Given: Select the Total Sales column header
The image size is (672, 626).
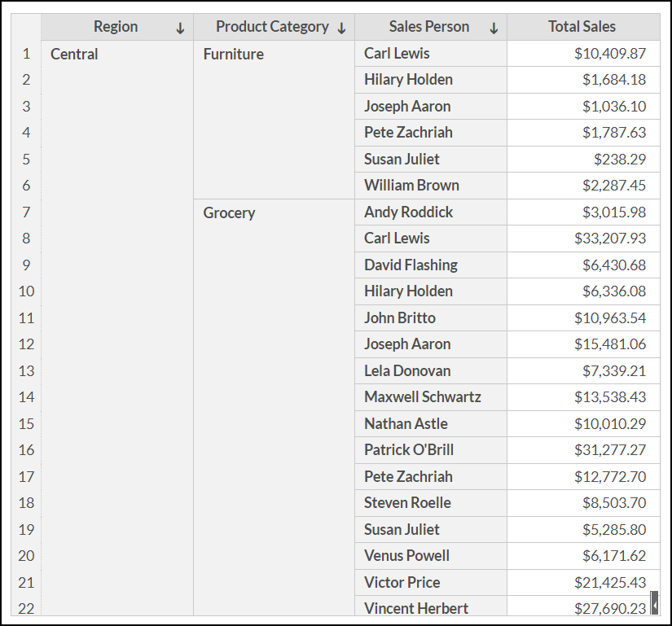Looking at the screenshot, I should [x=582, y=27].
